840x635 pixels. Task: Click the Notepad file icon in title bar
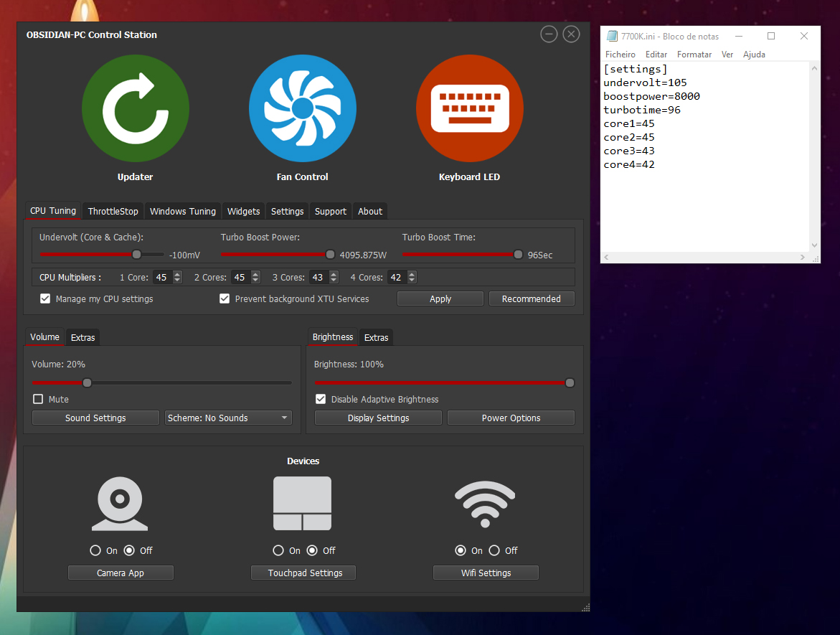tap(612, 36)
